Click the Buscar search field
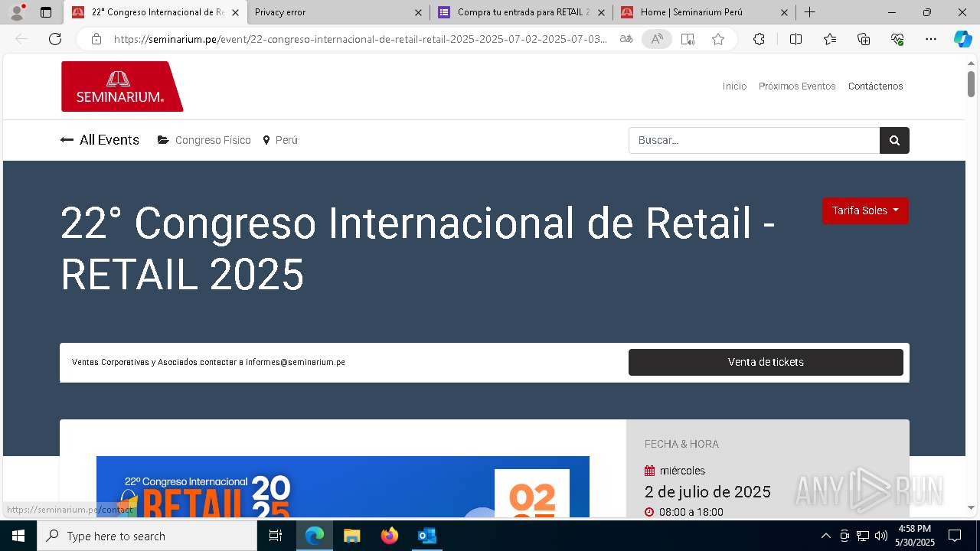The height and width of the screenshot is (551, 980). [754, 140]
